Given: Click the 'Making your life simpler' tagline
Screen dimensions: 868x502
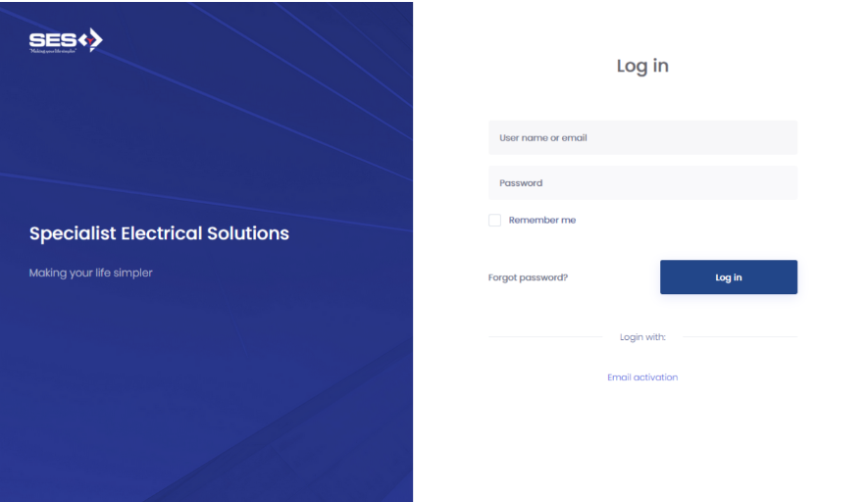Looking at the screenshot, I should click(x=91, y=273).
